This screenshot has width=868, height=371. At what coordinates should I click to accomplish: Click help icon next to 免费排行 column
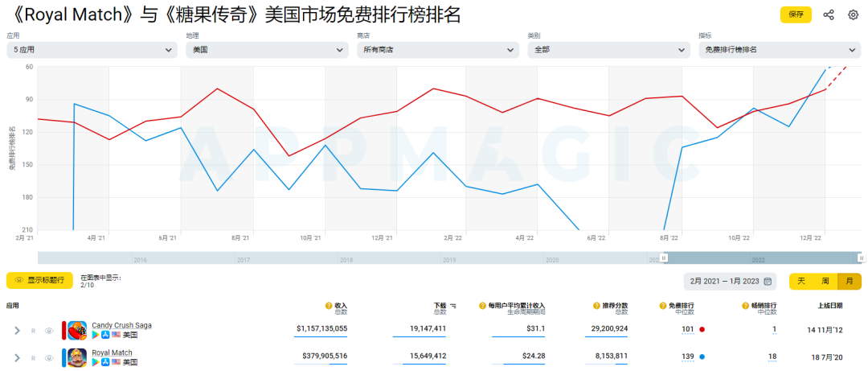point(664,306)
